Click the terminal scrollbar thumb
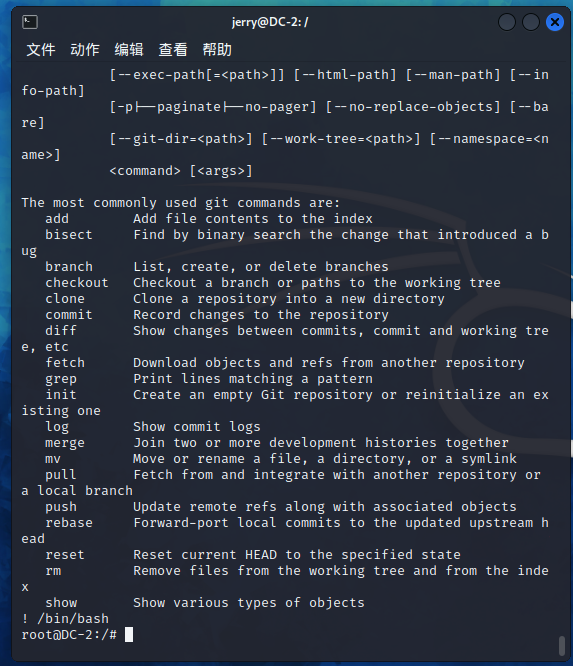Screen dimensions: 573x666 (562, 646)
